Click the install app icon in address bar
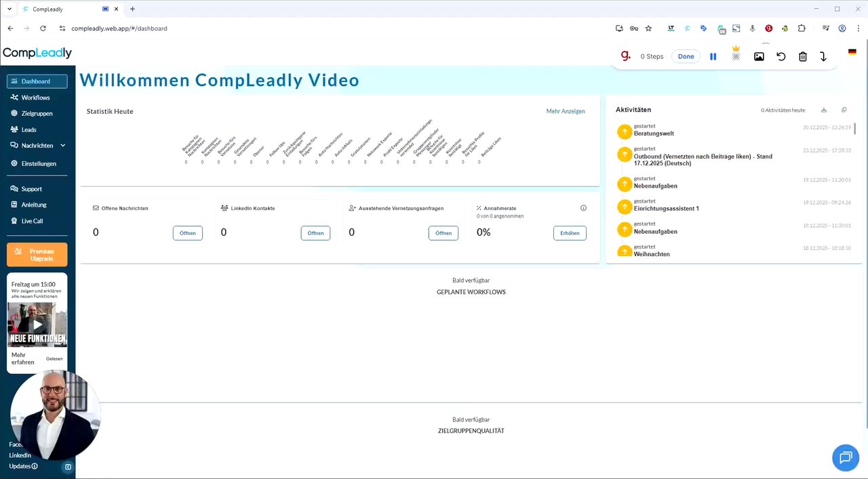 (619, 28)
